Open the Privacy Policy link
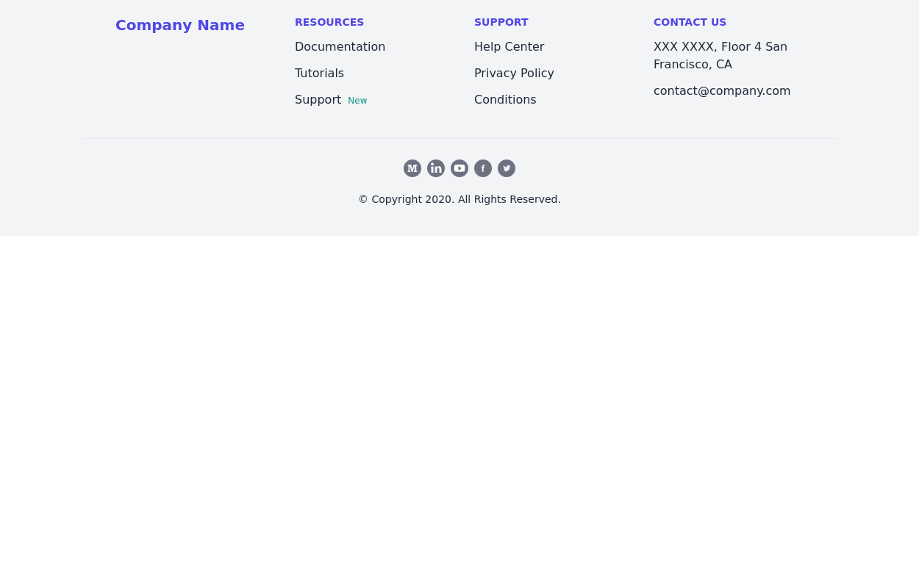 point(514,73)
